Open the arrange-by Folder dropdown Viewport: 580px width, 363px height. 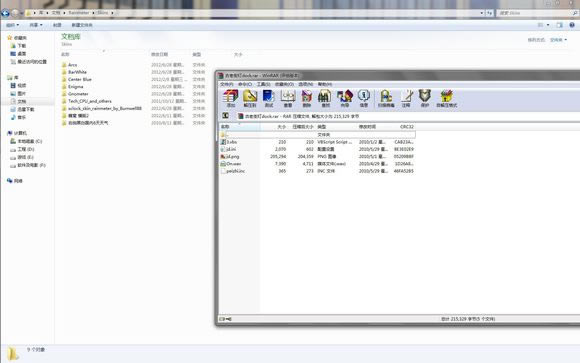(x=558, y=40)
